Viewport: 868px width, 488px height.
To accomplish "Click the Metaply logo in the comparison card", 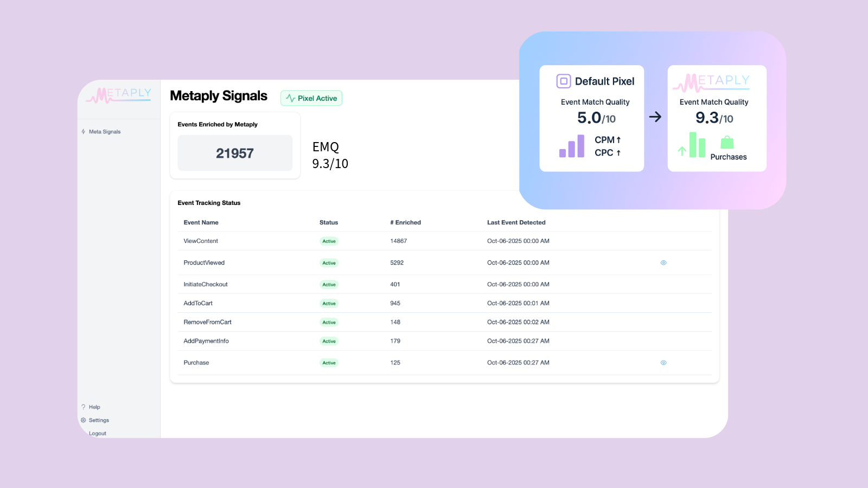I will (711, 83).
